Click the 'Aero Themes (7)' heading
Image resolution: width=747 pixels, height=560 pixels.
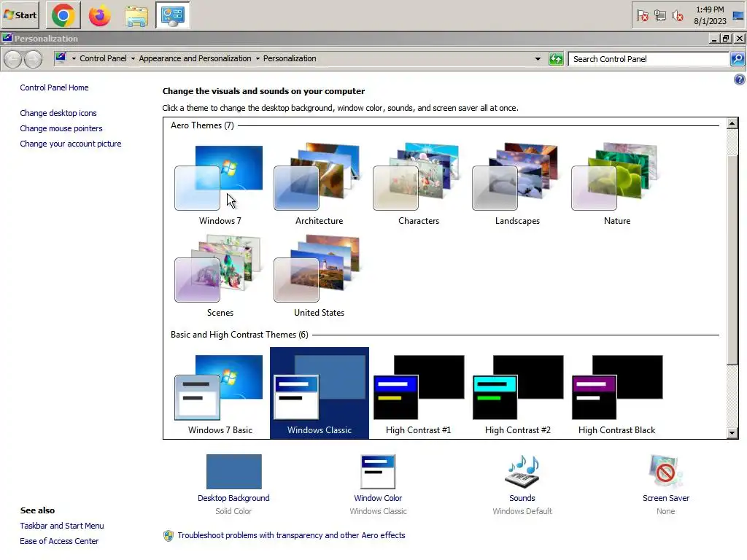(202, 125)
